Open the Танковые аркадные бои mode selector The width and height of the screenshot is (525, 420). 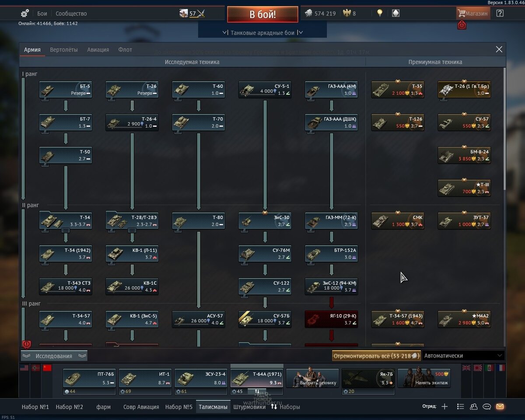pyautogui.click(x=262, y=32)
